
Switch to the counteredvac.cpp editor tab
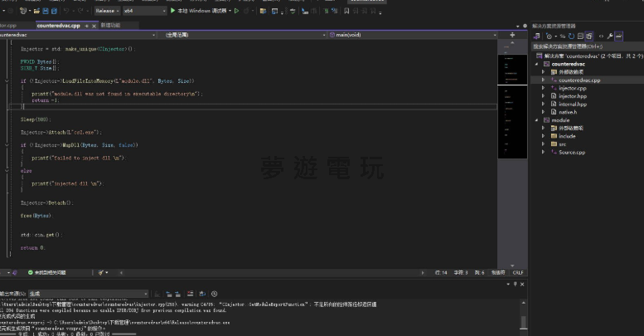[59, 26]
